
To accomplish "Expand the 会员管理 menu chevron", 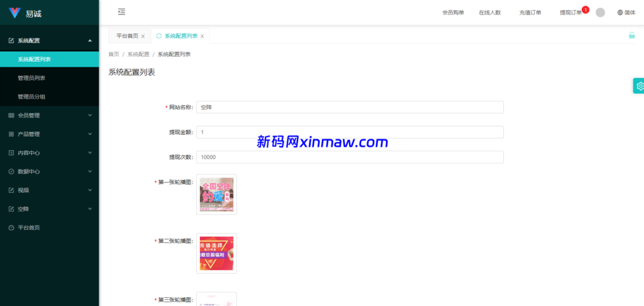I will [90, 116].
